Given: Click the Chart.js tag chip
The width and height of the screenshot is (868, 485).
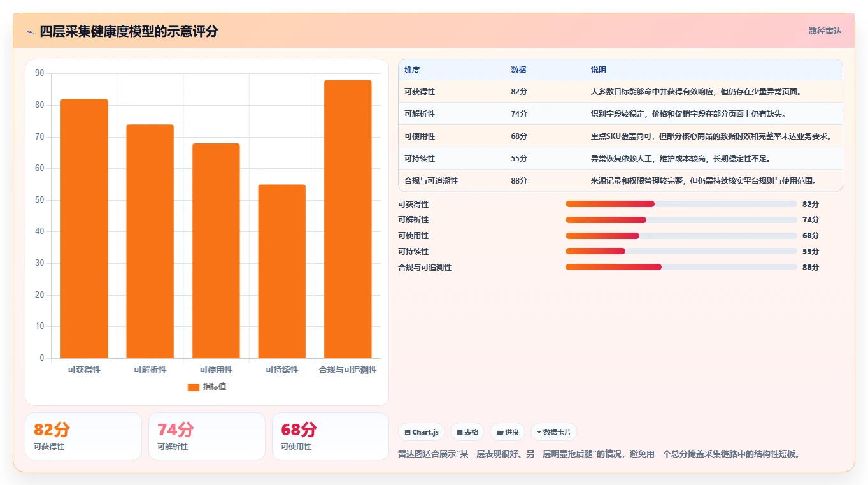Looking at the screenshot, I should 421,432.
